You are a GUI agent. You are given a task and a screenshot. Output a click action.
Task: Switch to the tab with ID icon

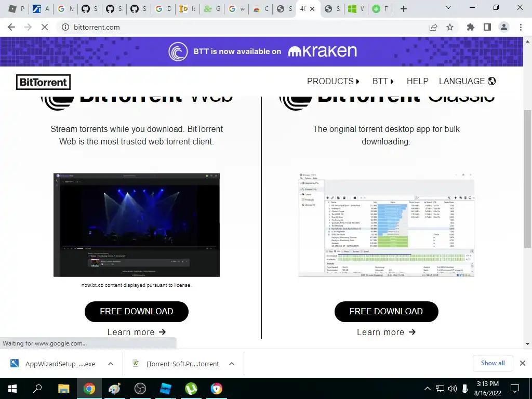[187, 9]
